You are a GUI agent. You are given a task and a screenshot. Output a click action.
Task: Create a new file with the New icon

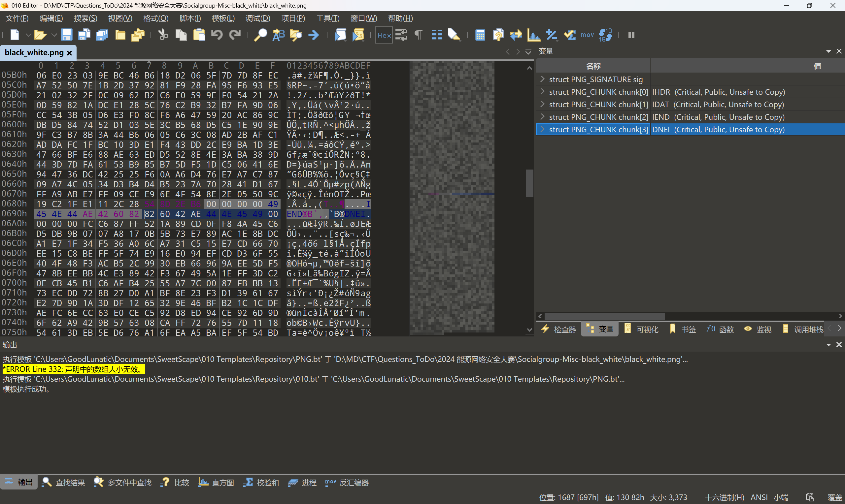point(15,35)
